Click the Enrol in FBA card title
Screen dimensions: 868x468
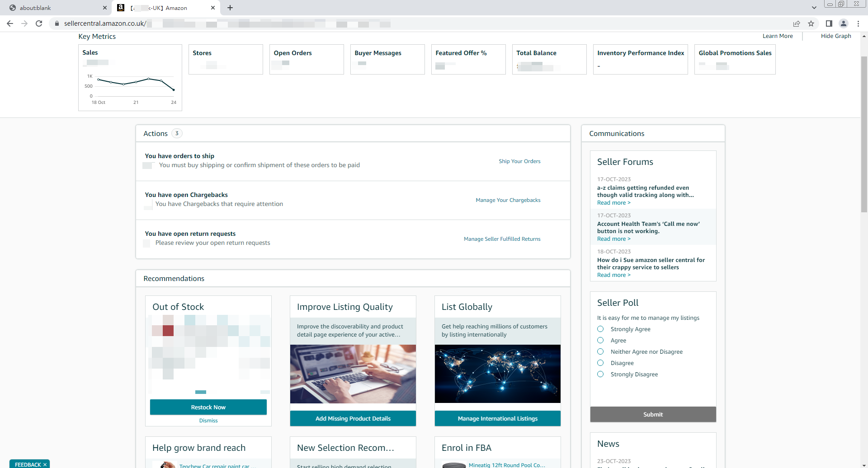coord(467,448)
